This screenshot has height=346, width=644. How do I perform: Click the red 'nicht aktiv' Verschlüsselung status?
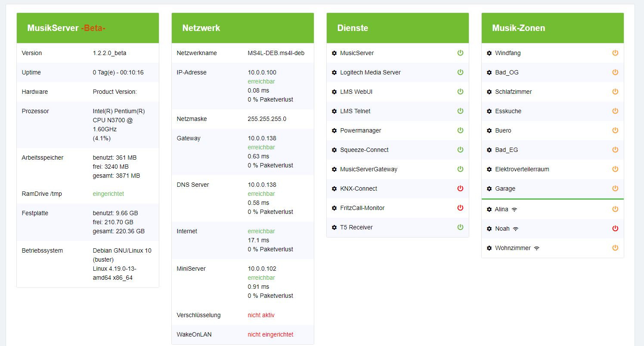(x=261, y=315)
